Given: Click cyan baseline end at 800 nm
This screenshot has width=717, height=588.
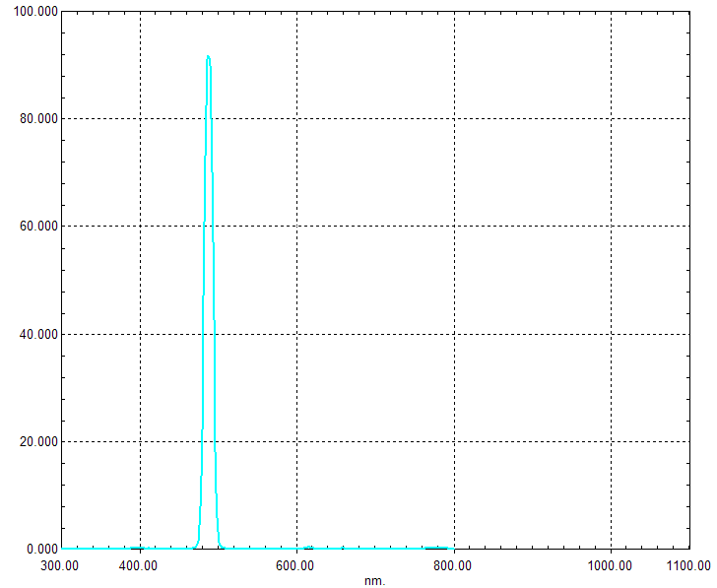Looking at the screenshot, I should 453,548.
